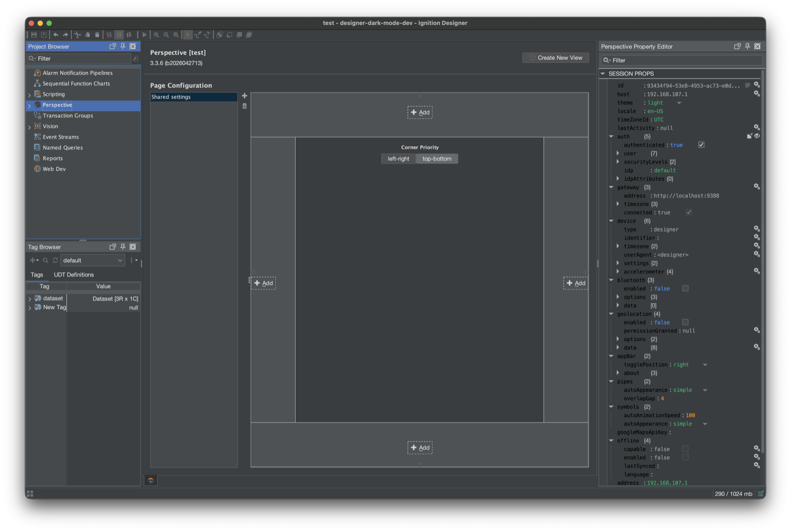
Task: Uncheck the authenticated checkbox
Action: [701, 145]
